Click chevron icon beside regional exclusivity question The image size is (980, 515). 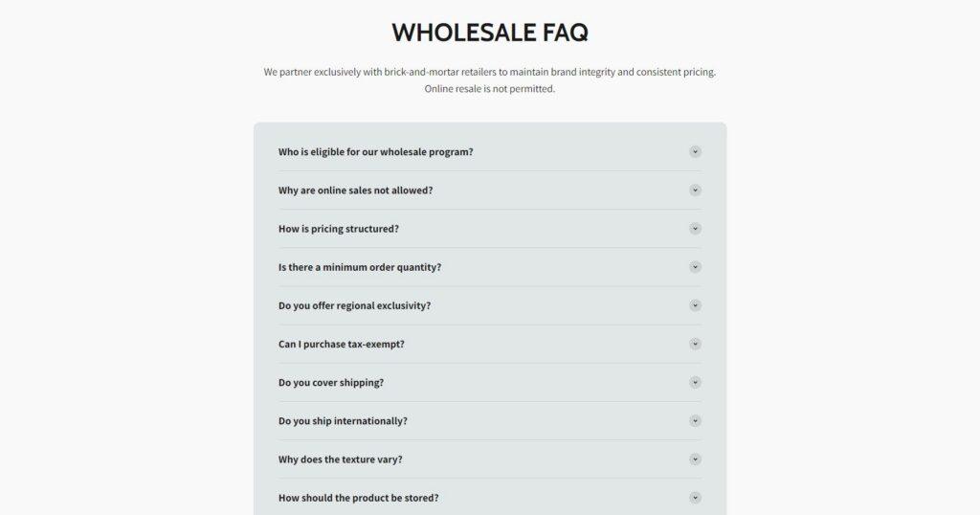pos(695,305)
